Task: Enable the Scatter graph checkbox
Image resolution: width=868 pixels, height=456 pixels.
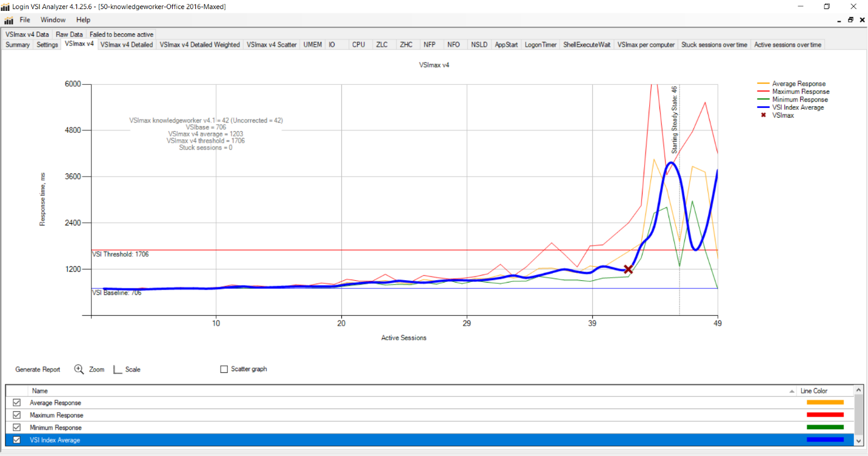Action: click(x=224, y=369)
